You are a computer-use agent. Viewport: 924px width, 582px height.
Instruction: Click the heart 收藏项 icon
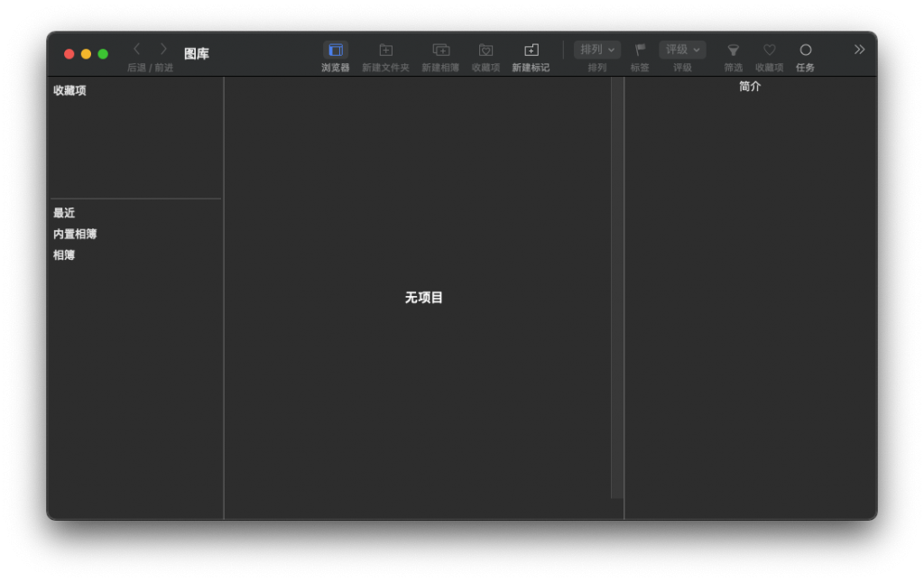(770, 50)
